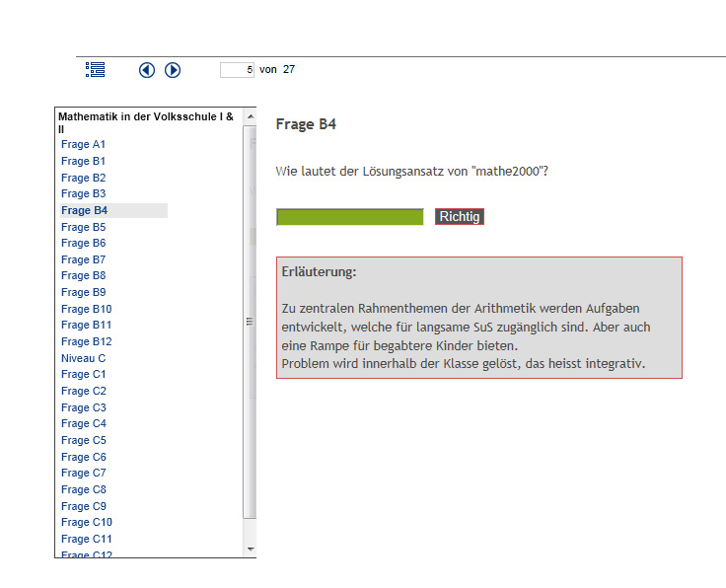Open Frage C11 in the question list
The width and height of the screenshot is (726, 588).
pos(87,539)
